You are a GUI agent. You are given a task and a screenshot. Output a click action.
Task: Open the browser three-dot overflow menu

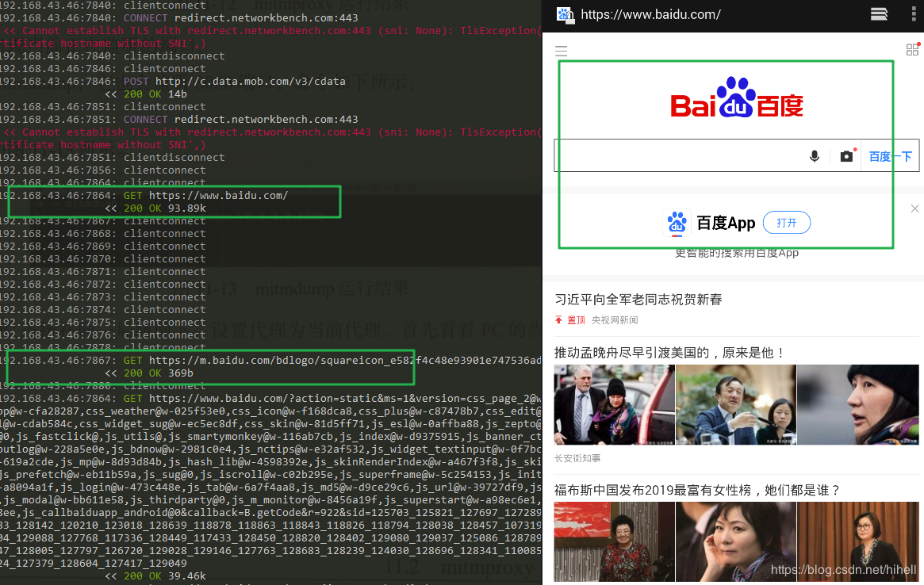coord(914,13)
